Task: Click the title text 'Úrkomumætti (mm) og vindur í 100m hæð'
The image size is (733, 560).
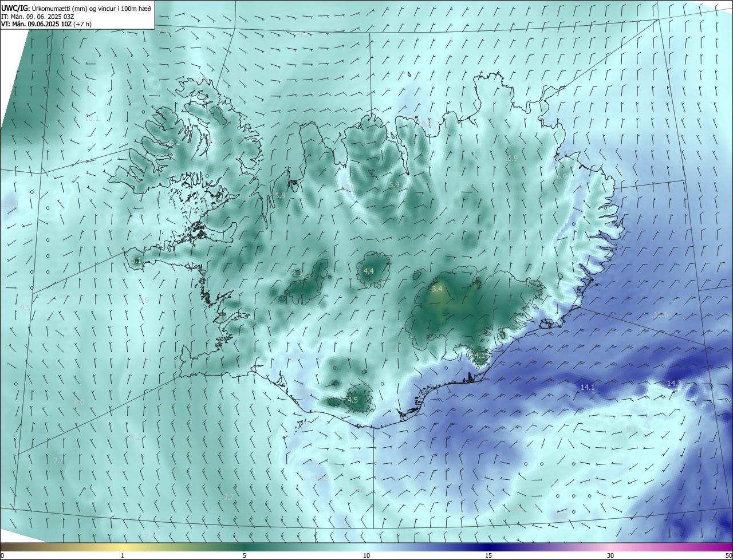Action: coord(92,9)
